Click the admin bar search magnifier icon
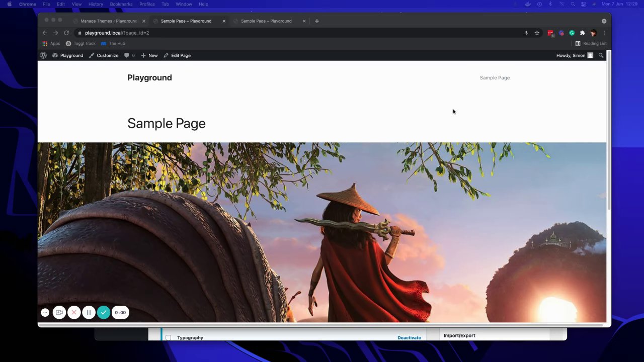 pos(601,55)
